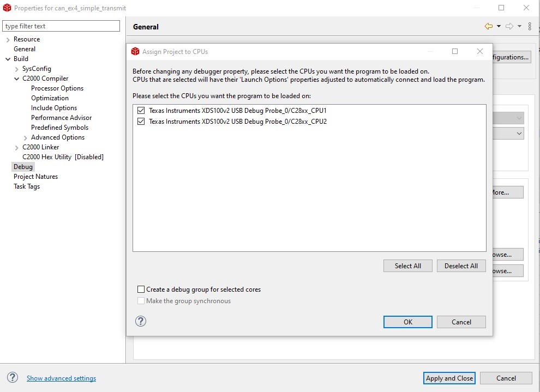
Task: Select the C2000 Linker tree label
Action: (41, 147)
